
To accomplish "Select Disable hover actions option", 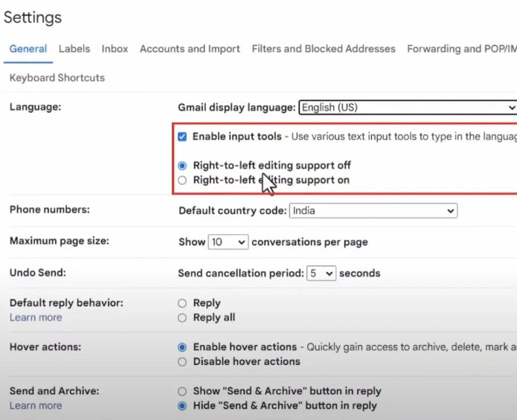I will [182, 362].
